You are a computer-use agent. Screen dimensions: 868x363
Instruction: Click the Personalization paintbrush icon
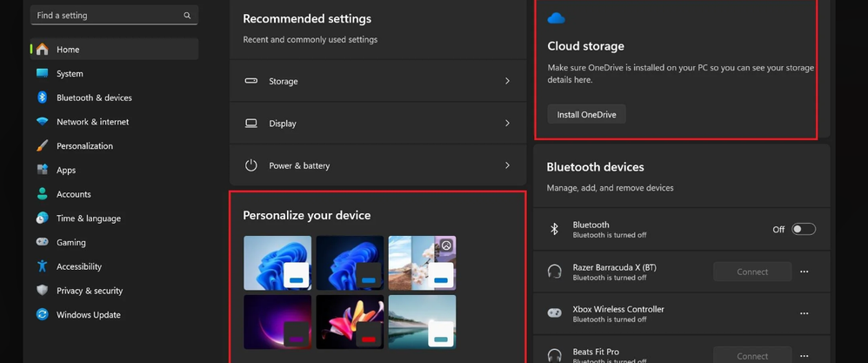pyautogui.click(x=42, y=145)
